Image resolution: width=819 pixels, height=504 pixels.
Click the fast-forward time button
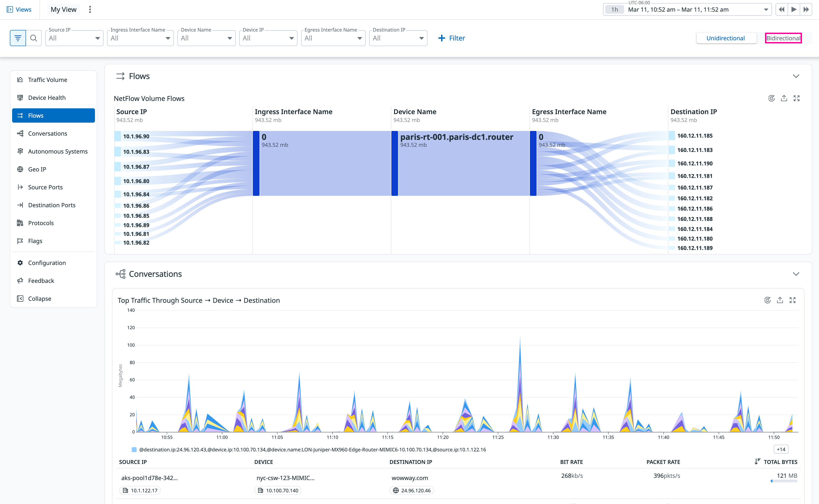806,9
